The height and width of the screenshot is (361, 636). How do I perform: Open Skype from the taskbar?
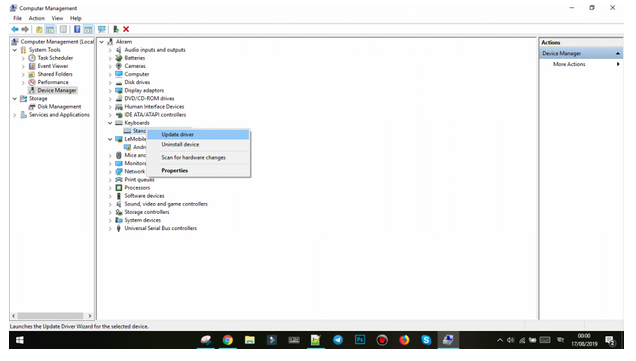tap(426, 340)
